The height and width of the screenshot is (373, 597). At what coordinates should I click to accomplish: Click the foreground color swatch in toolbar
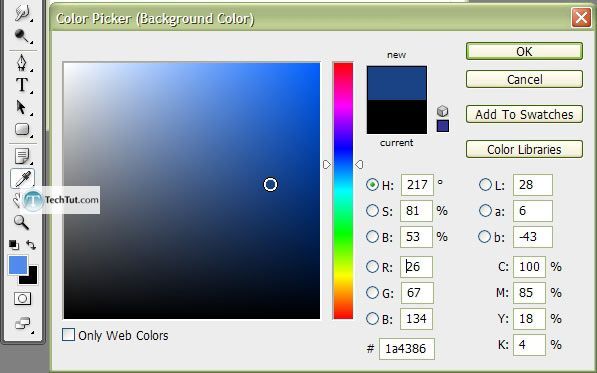[18, 265]
